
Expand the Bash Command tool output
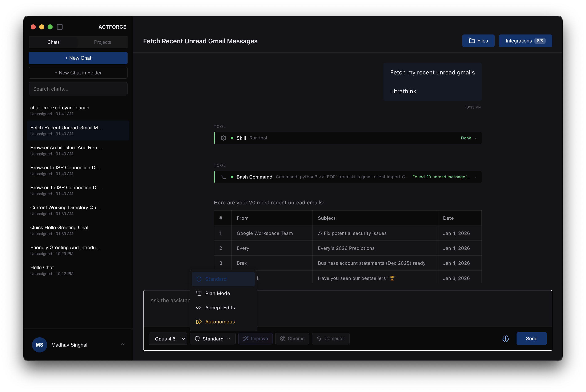coord(476,177)
